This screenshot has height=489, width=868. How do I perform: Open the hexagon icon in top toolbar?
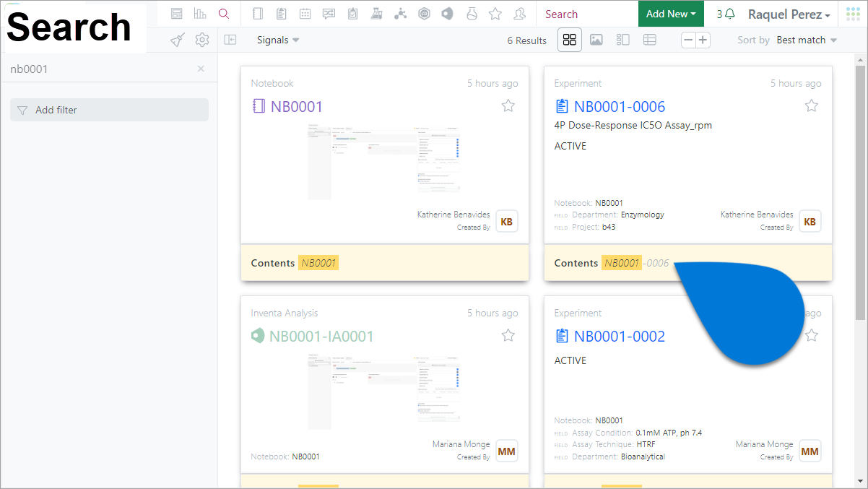pyautogui.click(x=424, y=14)
